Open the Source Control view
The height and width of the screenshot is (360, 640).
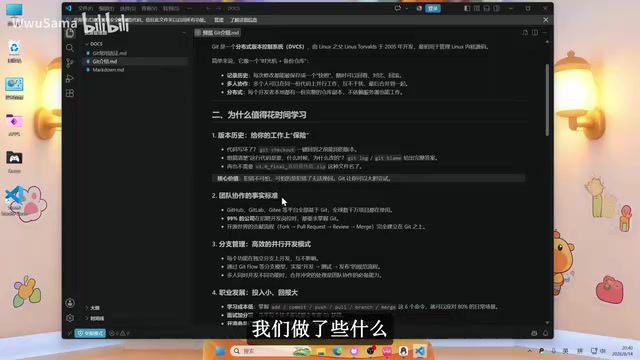coord(70,63)
